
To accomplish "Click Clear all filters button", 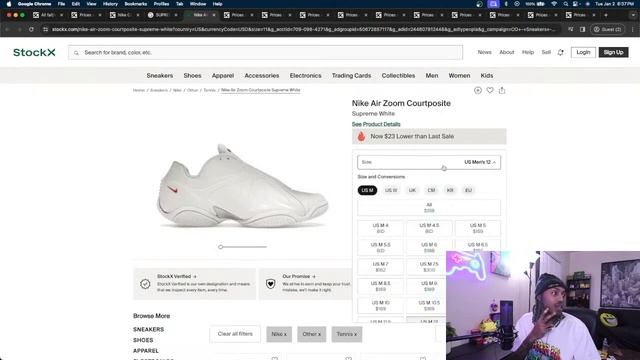I will coord(235,334).
